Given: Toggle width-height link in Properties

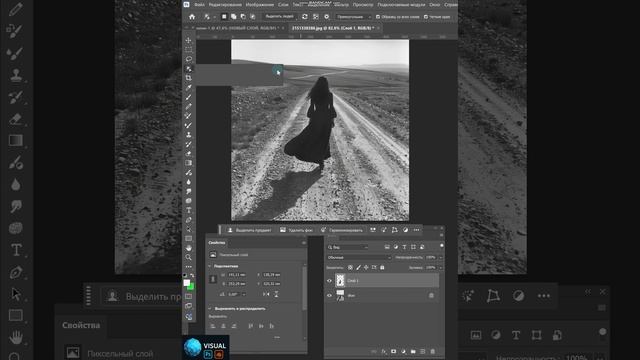Looking at the screenshot, I should (x=213, y=279).
